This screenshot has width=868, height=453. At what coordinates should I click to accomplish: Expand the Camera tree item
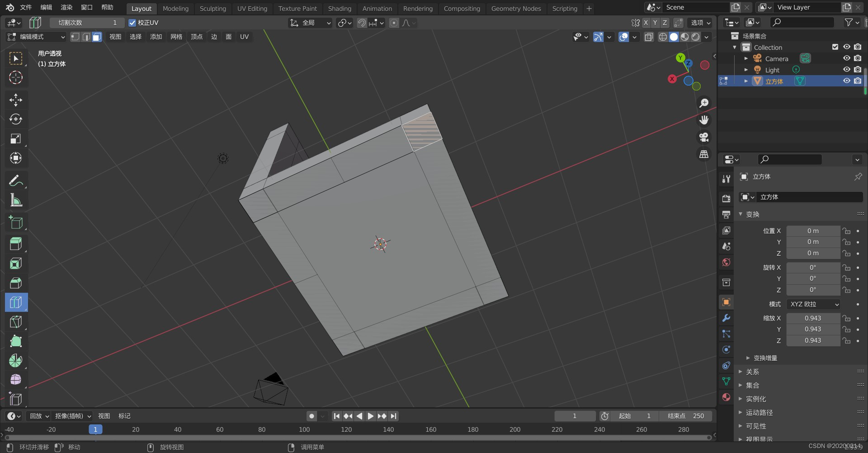(746, 58)
